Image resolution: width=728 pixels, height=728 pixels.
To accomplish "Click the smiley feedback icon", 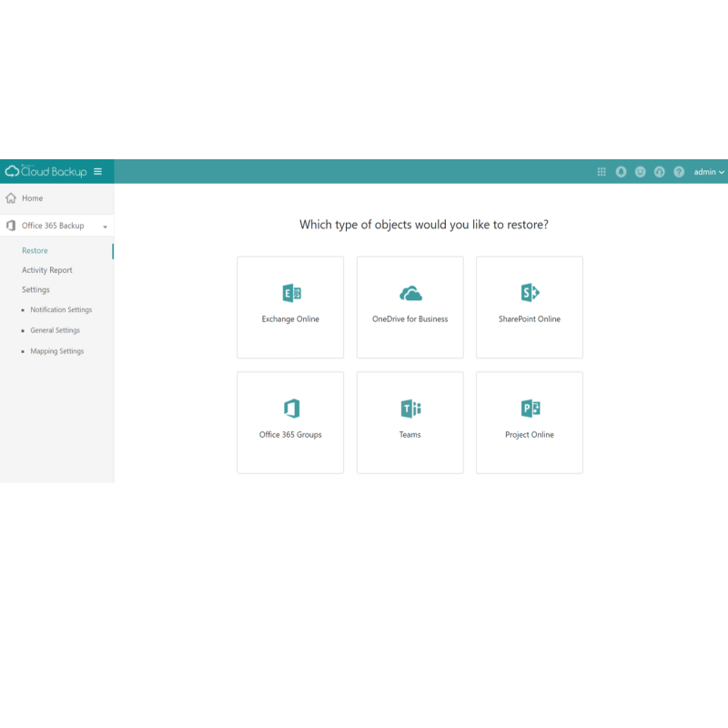I will pyautogui.click(x=641, y=172).
